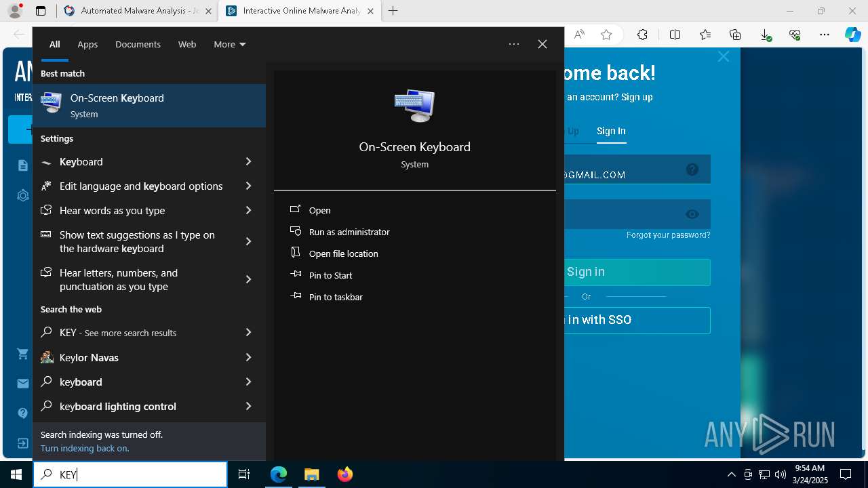Open Edge downloads panel

tap(765, 35)
